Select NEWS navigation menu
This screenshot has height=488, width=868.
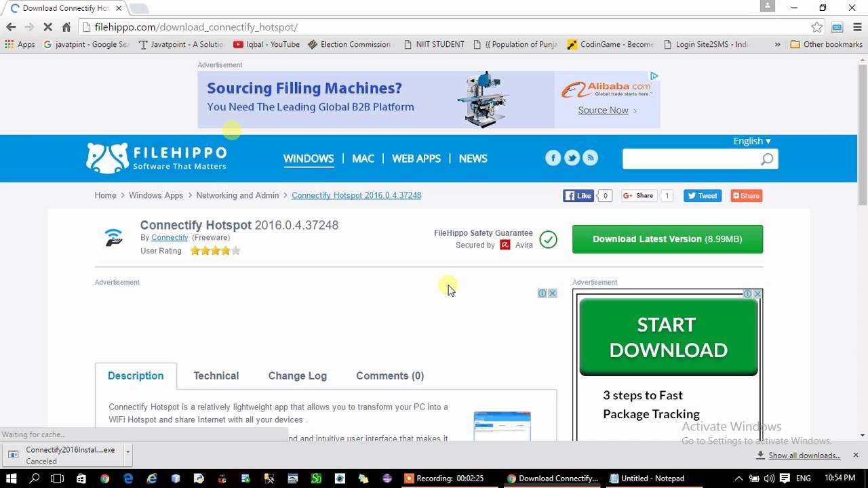pos(473,158)
